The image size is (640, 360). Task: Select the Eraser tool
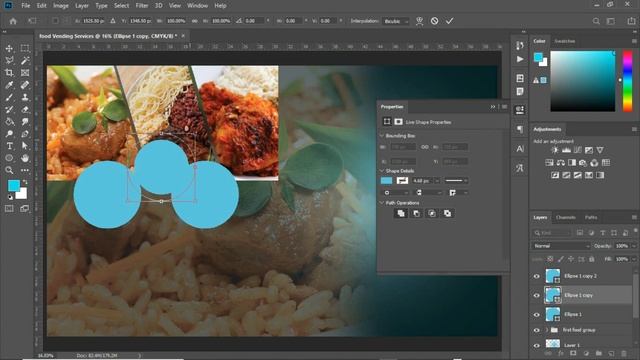click(x=25, y=109)
